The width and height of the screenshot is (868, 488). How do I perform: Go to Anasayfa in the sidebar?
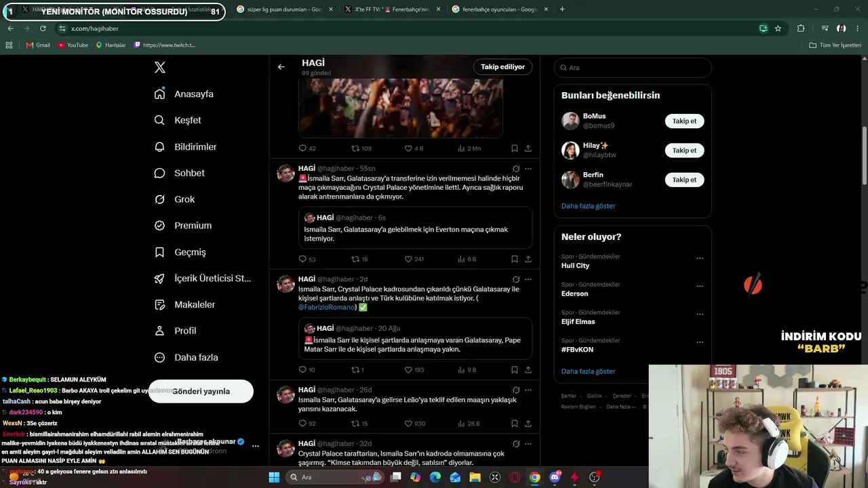[184, 94]
